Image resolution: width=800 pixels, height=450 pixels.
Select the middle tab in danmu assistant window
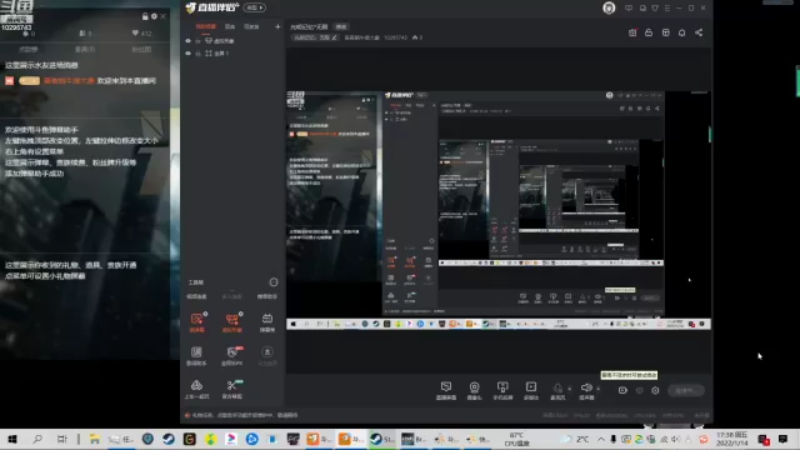tap(85, 49)
